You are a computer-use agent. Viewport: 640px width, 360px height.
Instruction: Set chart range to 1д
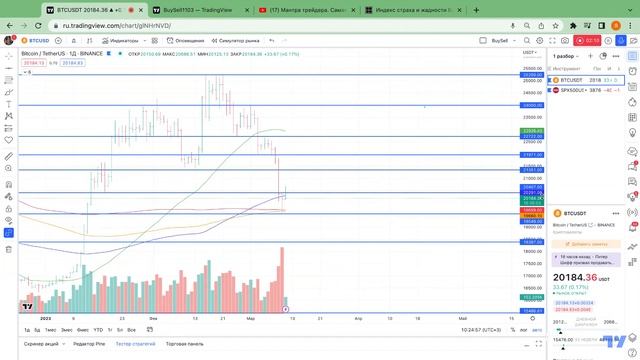coord(27,330)
